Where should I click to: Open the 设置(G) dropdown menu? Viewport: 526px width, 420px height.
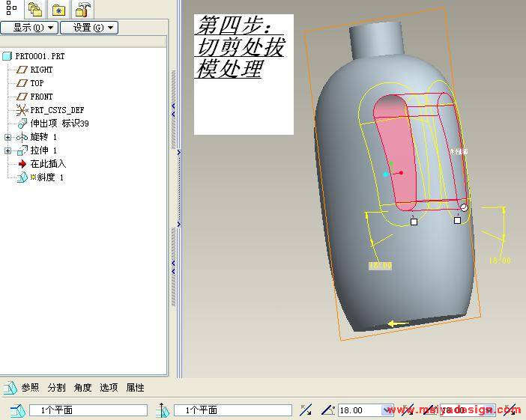click(x=88, y=28)
